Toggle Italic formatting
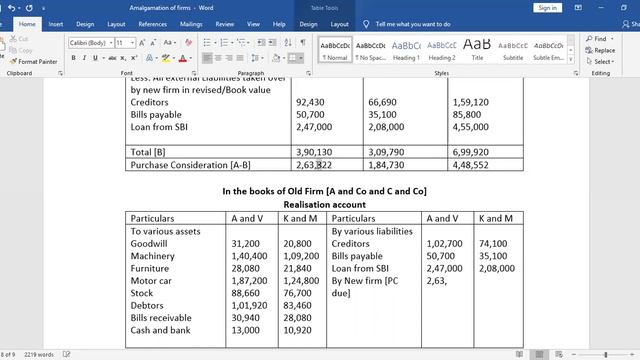The height and width of the screenshot is (360, 640). [84, 58]
